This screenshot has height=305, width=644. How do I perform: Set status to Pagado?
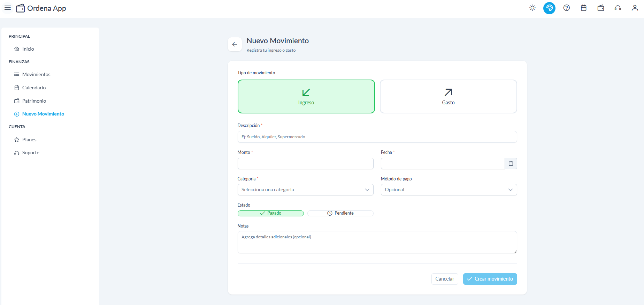270,213
